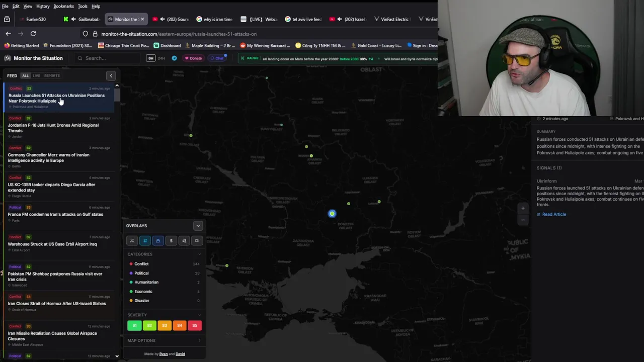The height and width of the screenshot is (362, 644).
Task: Click the site padlock icon in address bar
Action: pyautogui.click(x=95, y=34)
